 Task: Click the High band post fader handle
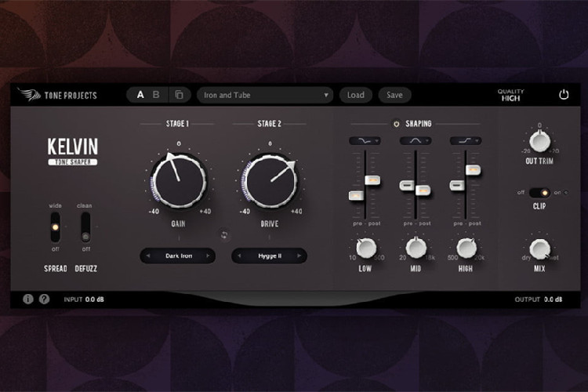coord(474,170)
